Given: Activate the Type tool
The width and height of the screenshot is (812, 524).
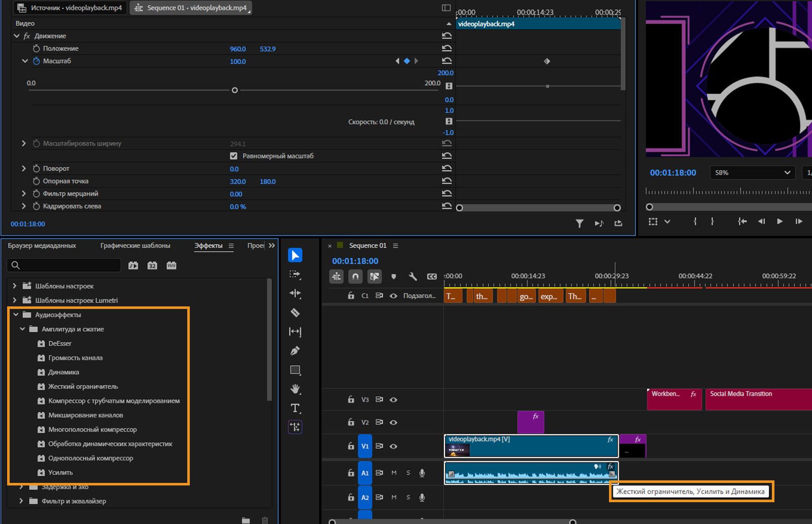Looking at the screenshot, I should (x=295, y=408).
